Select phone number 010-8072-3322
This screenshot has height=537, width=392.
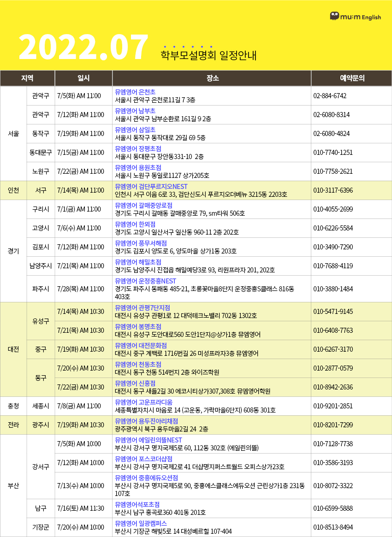333,486
